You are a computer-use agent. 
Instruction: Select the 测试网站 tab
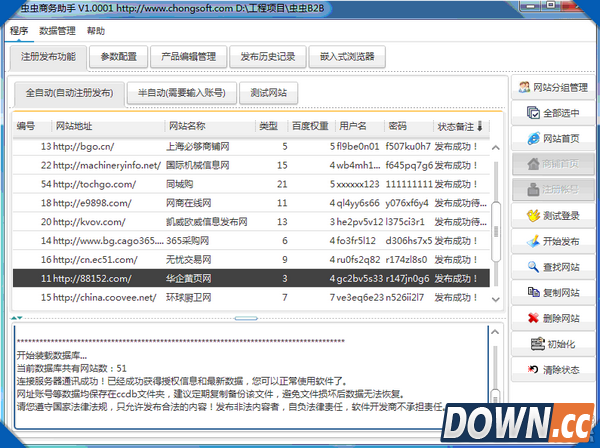click(269, 93)
